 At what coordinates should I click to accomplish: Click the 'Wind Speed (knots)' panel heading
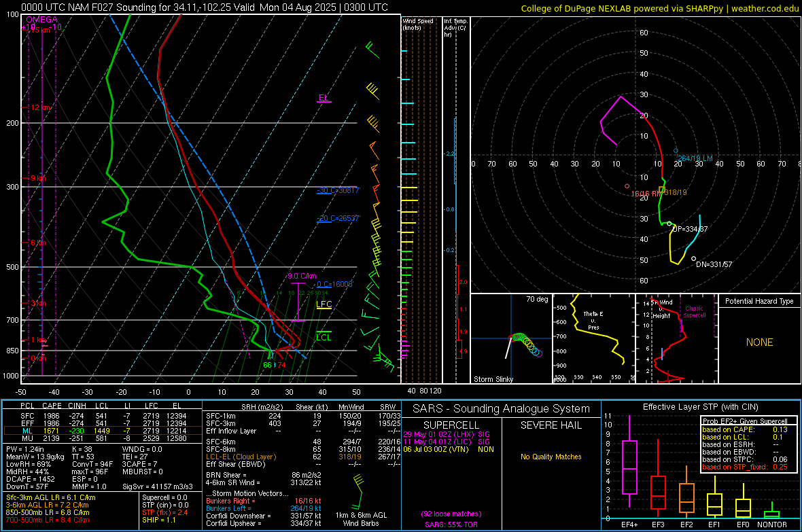point(418,24)
